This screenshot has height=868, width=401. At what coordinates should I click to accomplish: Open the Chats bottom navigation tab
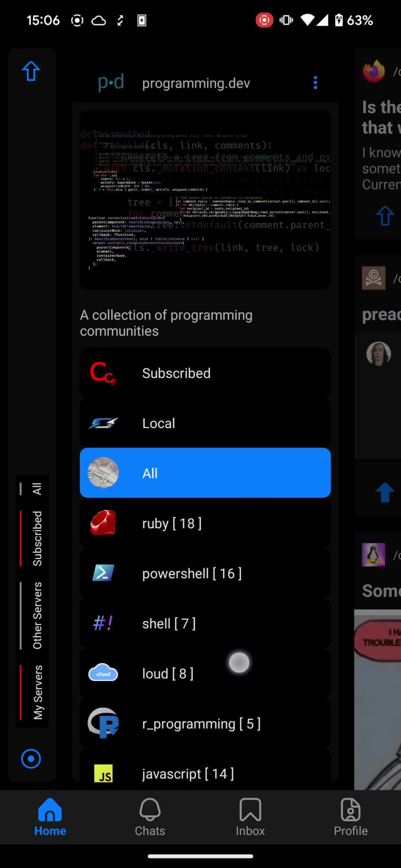pos(150,817)
